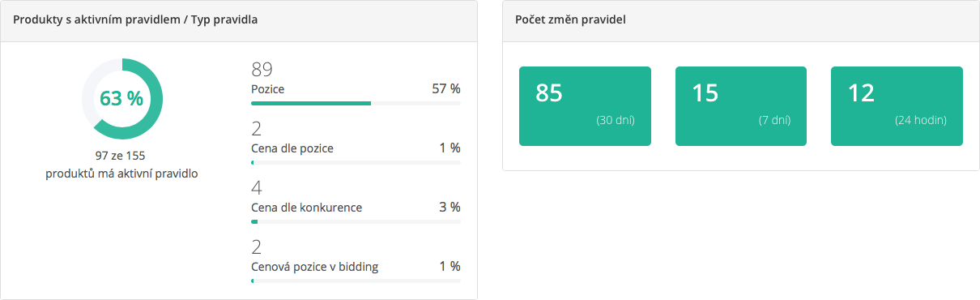Click the 57 % value for Pozice

click(446, 89)
